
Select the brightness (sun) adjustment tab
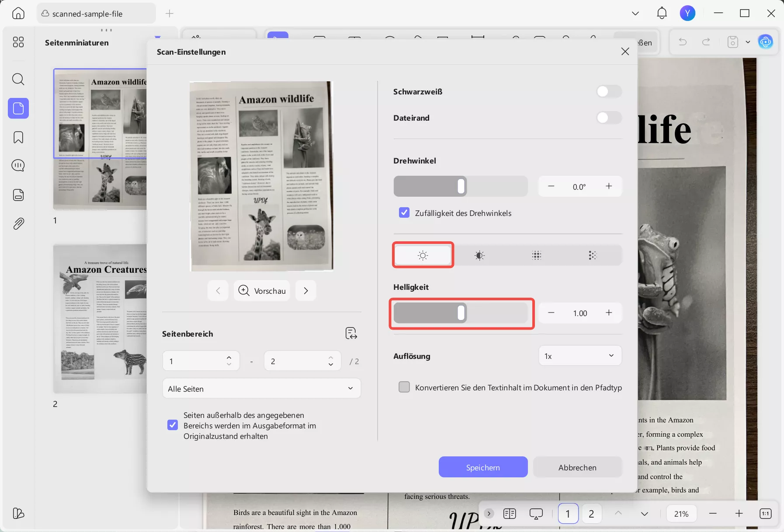[423, 255]
